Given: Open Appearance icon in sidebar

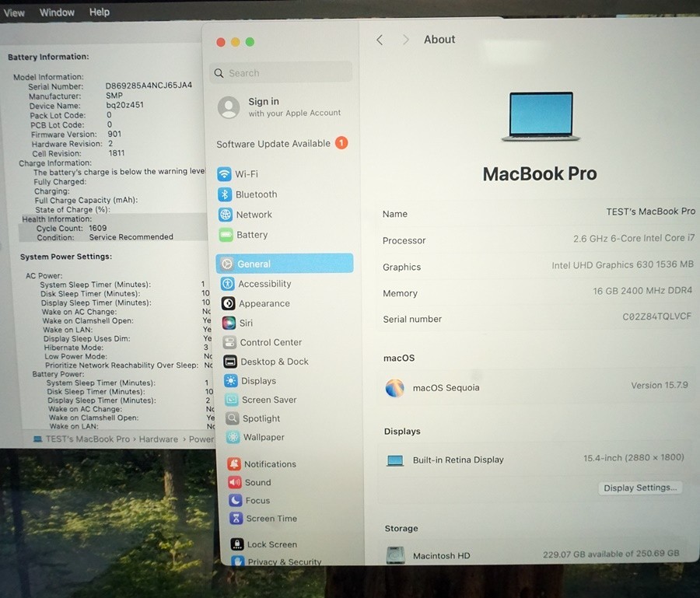Looking at the screenshot, I should coord(228,303).
